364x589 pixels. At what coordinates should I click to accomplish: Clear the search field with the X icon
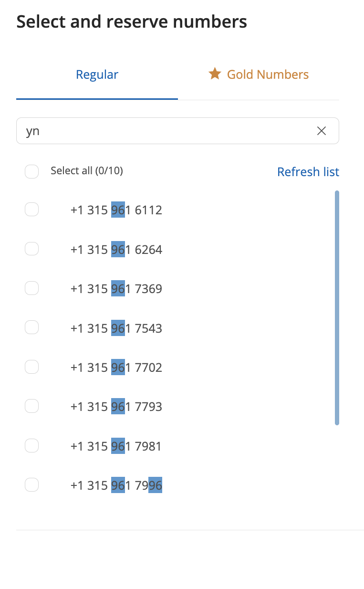[x=322, y=131]
